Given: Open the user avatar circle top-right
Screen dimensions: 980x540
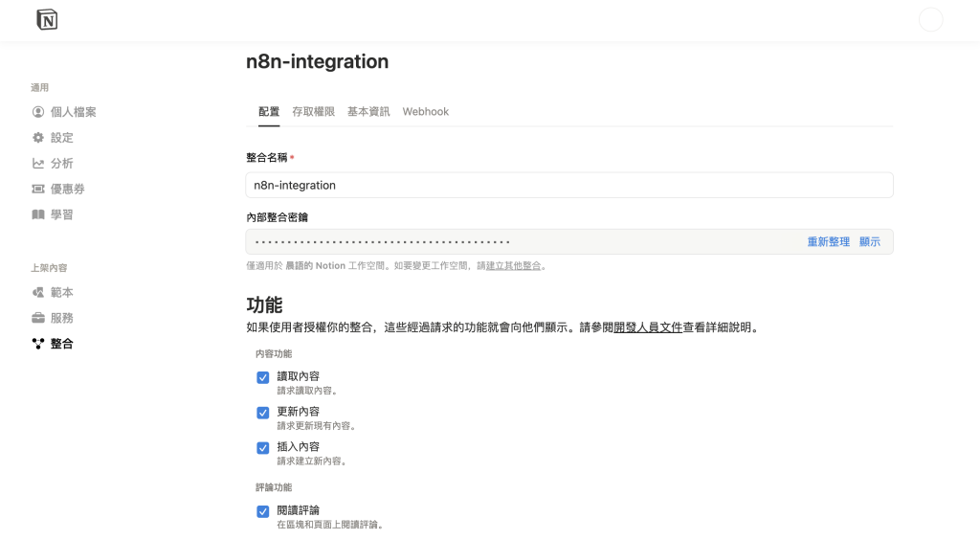Looking at the screenshot, I should [930, 20].
